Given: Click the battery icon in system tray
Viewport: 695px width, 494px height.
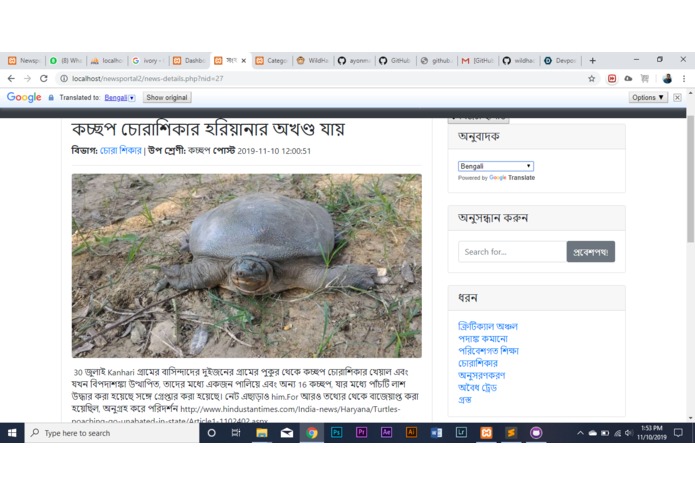Looking at the screenshot, I should [x=605, y=433].
